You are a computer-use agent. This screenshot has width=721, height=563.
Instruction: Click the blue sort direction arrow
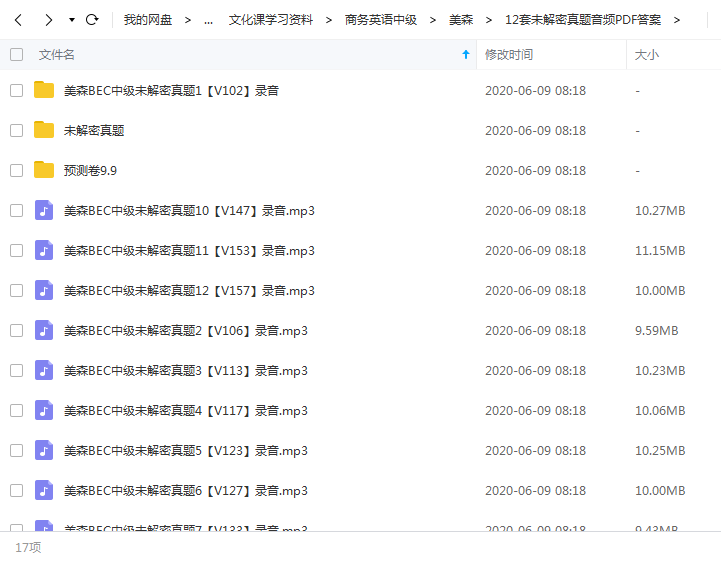click(x=466, y=55)
